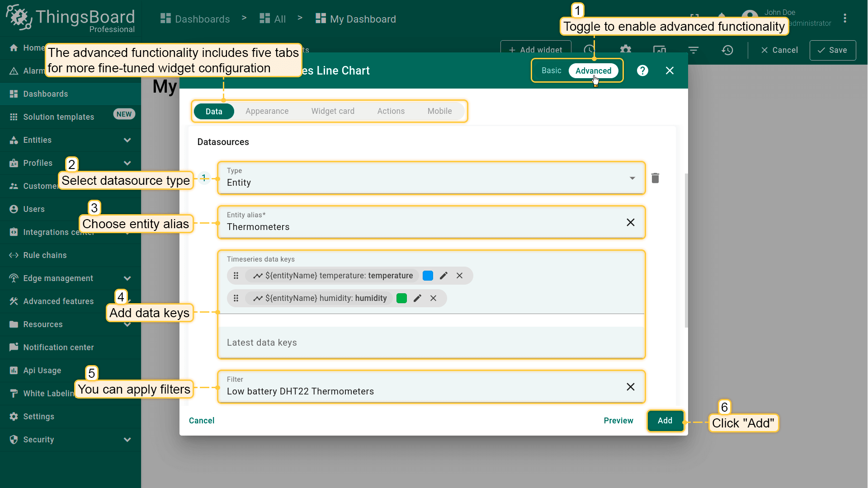Remove the humidity data key
Image resolution: width=868 pixels, height=488 pixels.
(433, 298)
